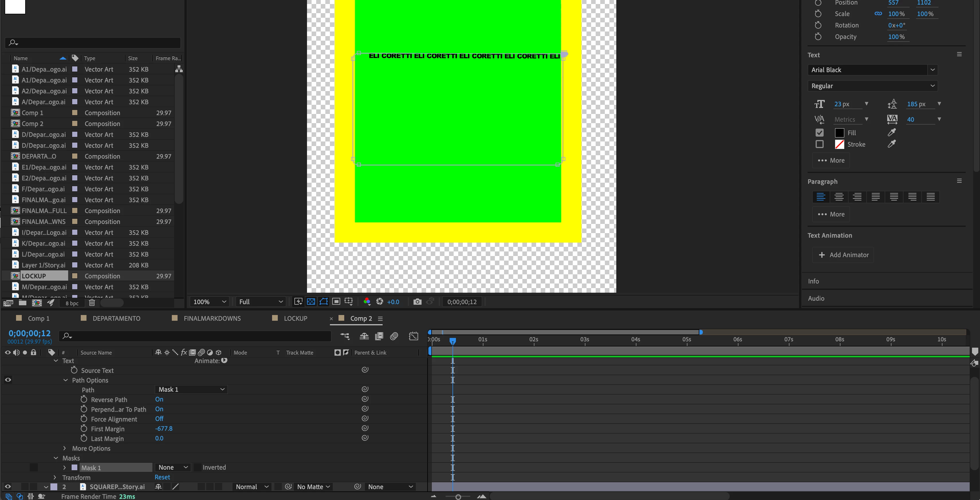Uncheck the Fill checkbox
The image size is (980, 500).
coord(819,133)
